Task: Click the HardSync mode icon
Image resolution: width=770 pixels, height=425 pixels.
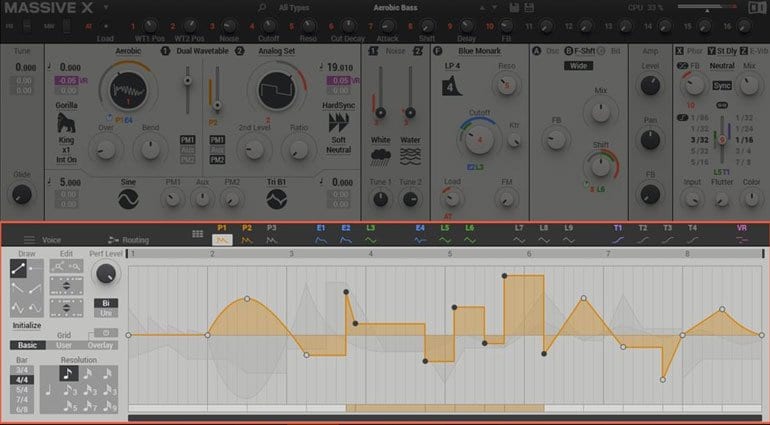Action: click(338, 122)
